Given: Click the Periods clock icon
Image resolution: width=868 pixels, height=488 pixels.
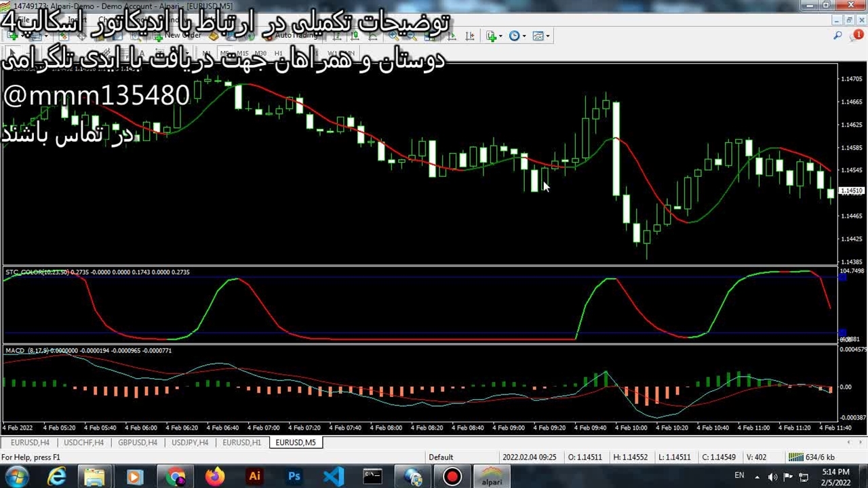Looking at the screenshot, I should (x=514, y=36).
